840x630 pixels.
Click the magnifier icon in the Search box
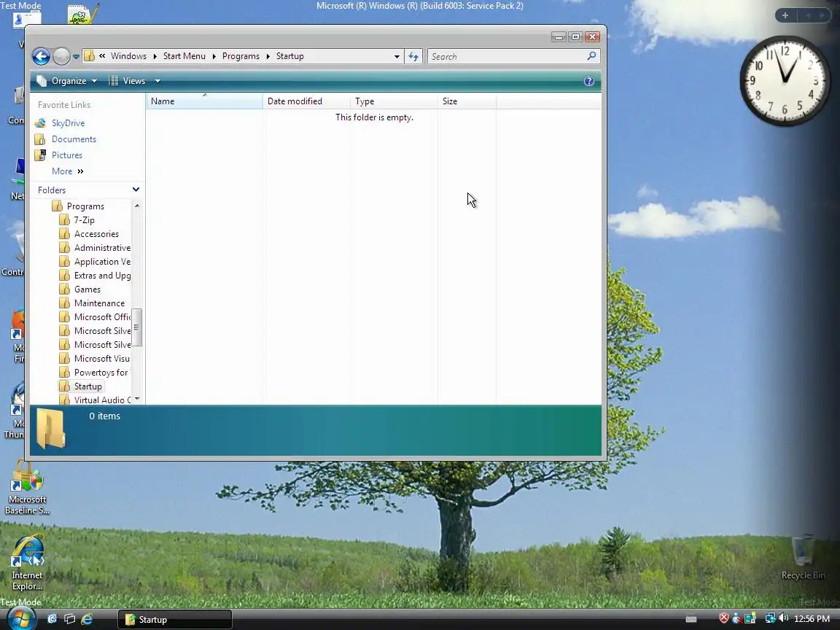591,55
